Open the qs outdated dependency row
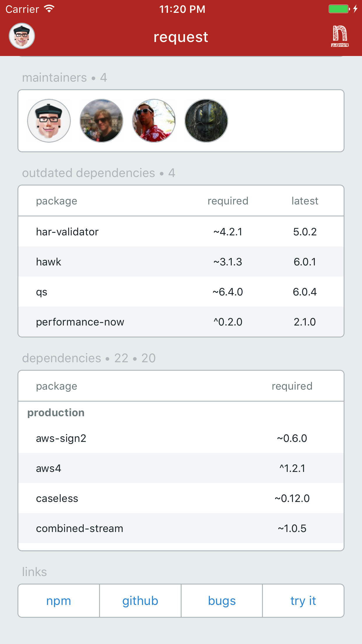This screenshot has width=362, height=644. coord(181,292)
